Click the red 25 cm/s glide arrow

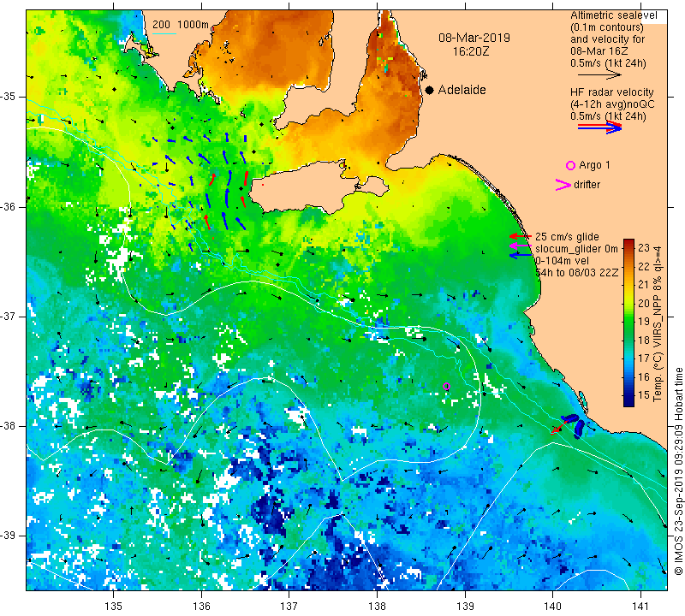click(x=521, y=236)
